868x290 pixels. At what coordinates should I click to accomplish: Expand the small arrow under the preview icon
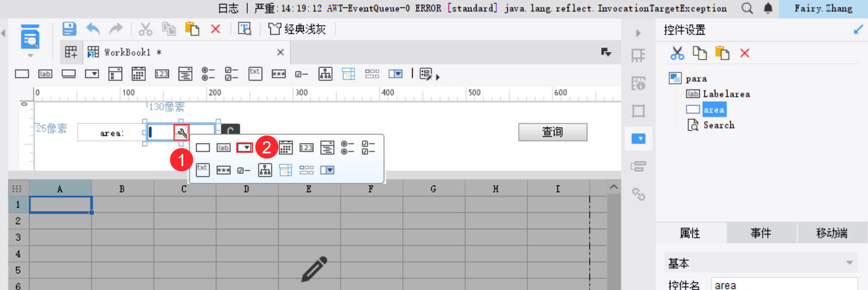(31, 56)
